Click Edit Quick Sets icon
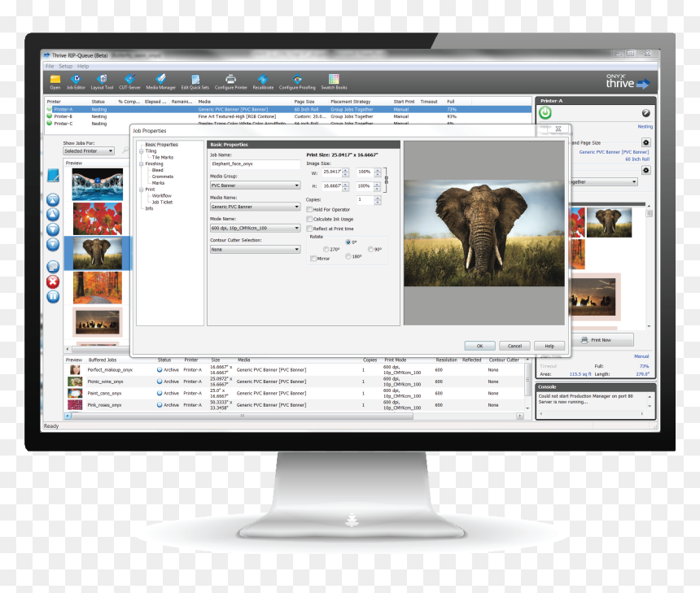This screenshot has width=700, height=593. 195,80
